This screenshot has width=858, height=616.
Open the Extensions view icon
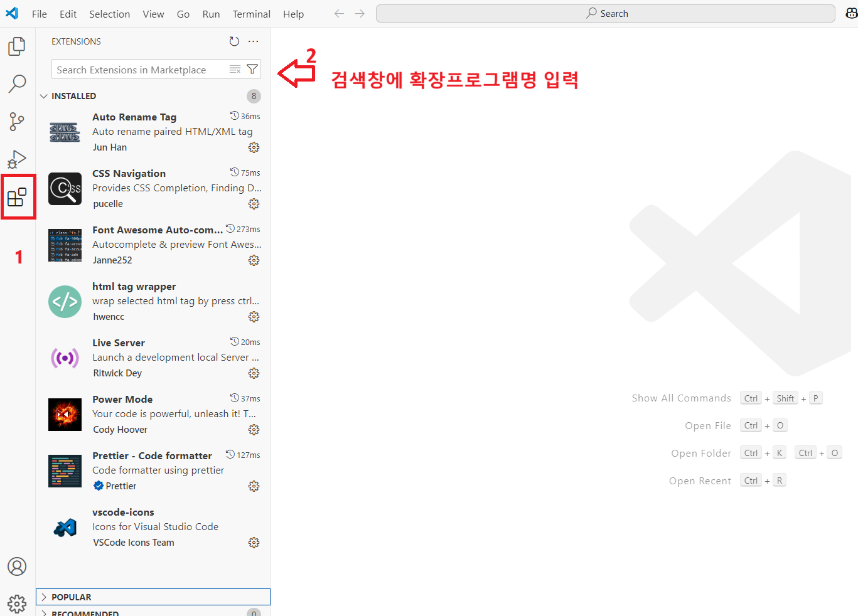tap(17, 198)
